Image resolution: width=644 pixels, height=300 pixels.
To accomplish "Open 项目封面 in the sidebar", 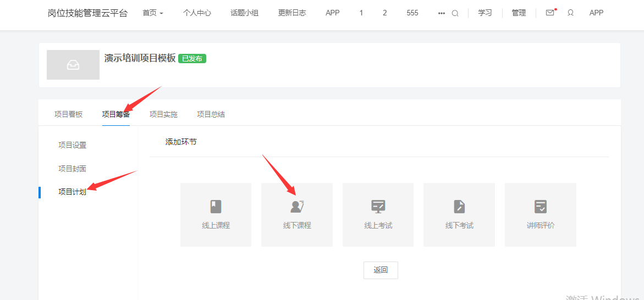I will (72, 168).
